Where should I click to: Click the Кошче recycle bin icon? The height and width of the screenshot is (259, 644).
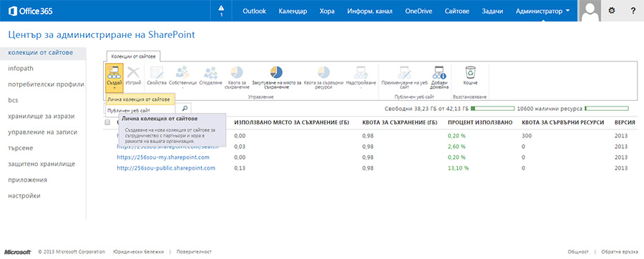click(x=470, y=73)
